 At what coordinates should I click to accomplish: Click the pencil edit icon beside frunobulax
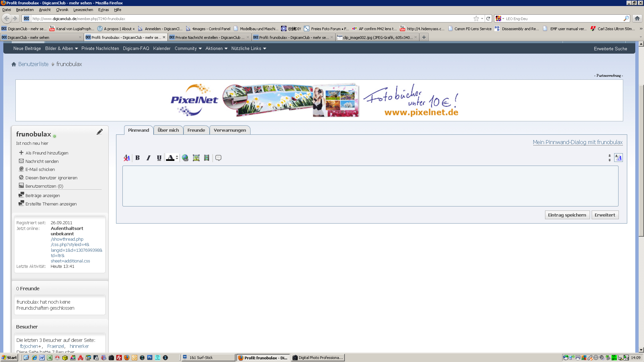point(100,132)
